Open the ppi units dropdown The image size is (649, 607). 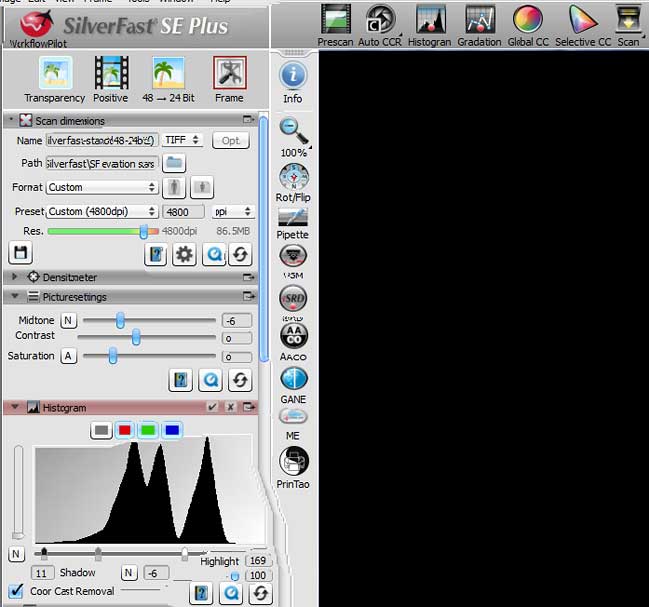(233, 212)
